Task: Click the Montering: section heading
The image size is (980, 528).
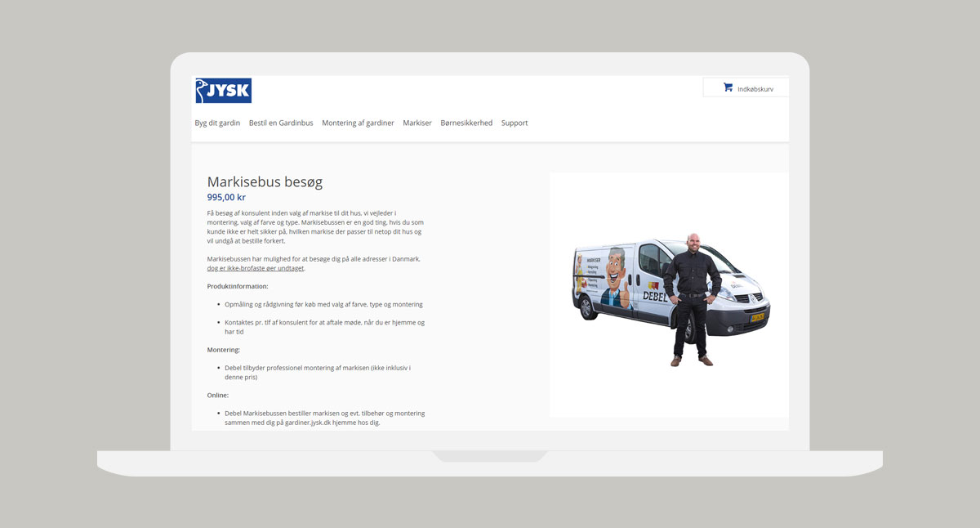Action: tap(224, 350)
